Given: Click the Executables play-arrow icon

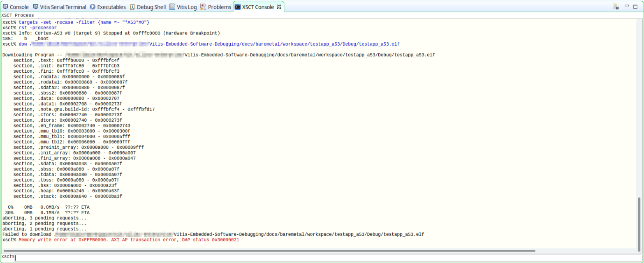Looking at the screenshot, I should pyautogui.click(x=92, y=7).
